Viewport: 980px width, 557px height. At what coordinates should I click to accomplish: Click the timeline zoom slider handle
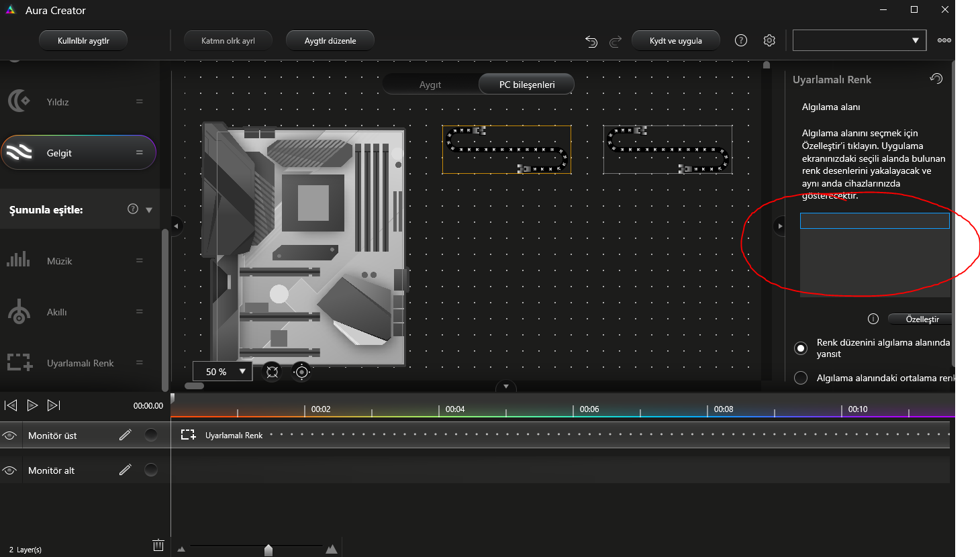268,550
